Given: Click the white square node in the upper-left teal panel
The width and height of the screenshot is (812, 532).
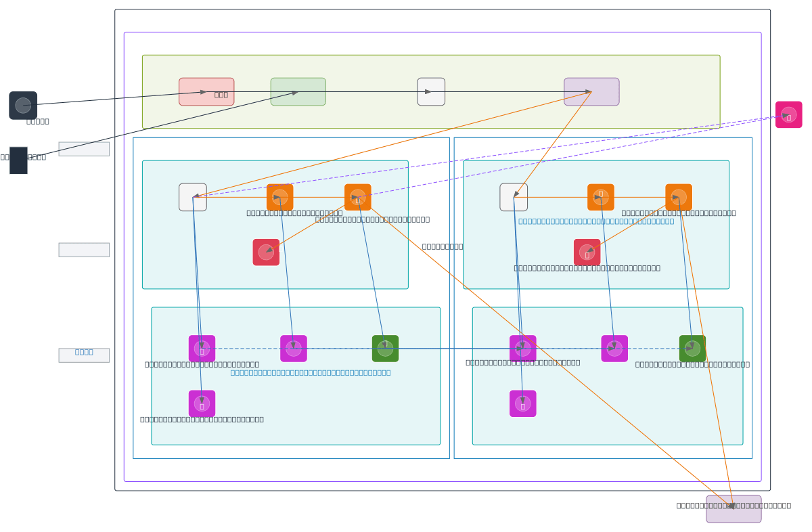Looking at the screenshot, I should (193, 198).
